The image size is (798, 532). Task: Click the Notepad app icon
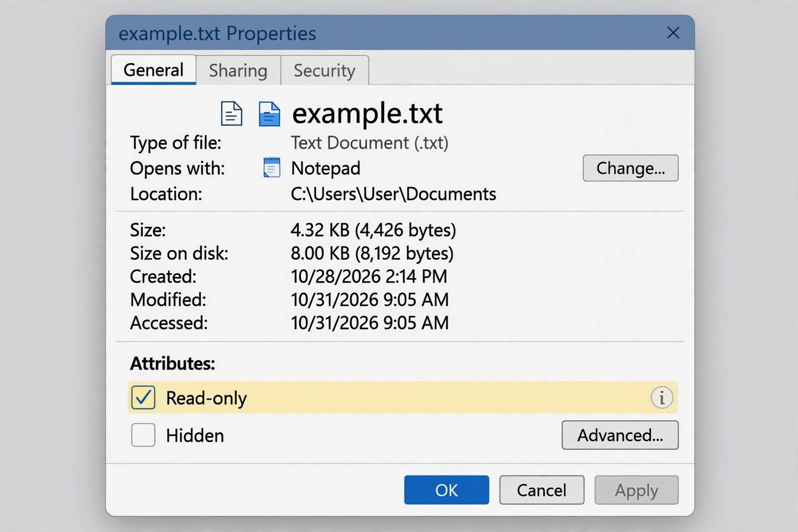pyautogui.click(x=272, y=168)
